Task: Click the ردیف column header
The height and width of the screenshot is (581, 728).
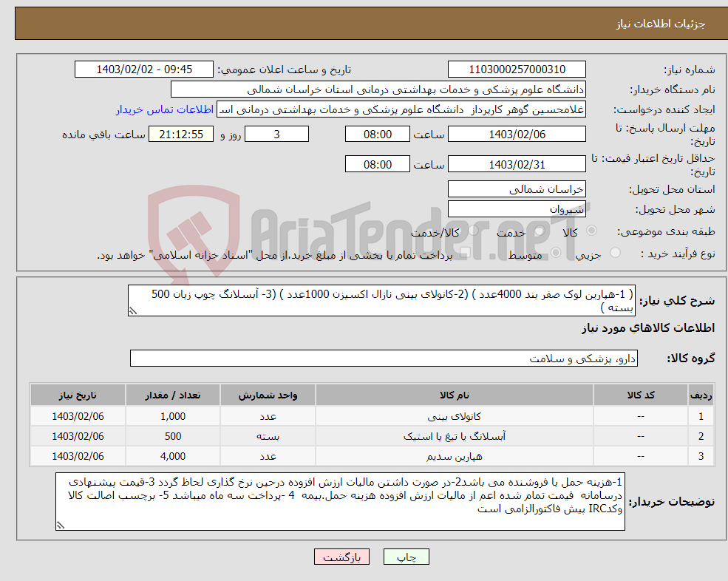Action: 701,395
